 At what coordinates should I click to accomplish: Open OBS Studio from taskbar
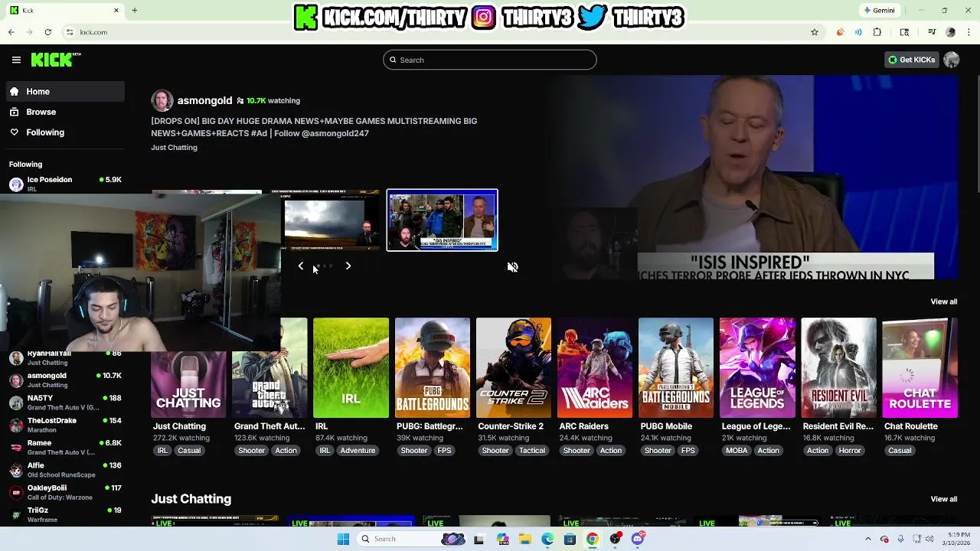pos(615,539)
